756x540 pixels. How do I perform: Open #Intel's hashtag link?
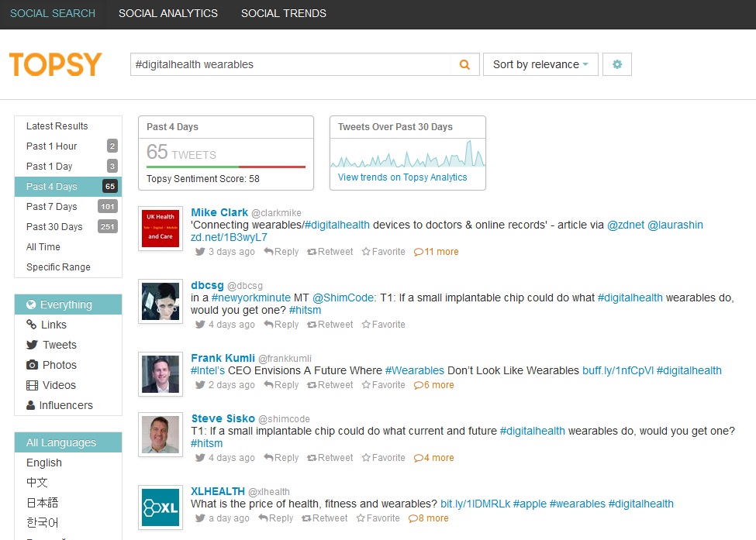click(x=208, y=370)
